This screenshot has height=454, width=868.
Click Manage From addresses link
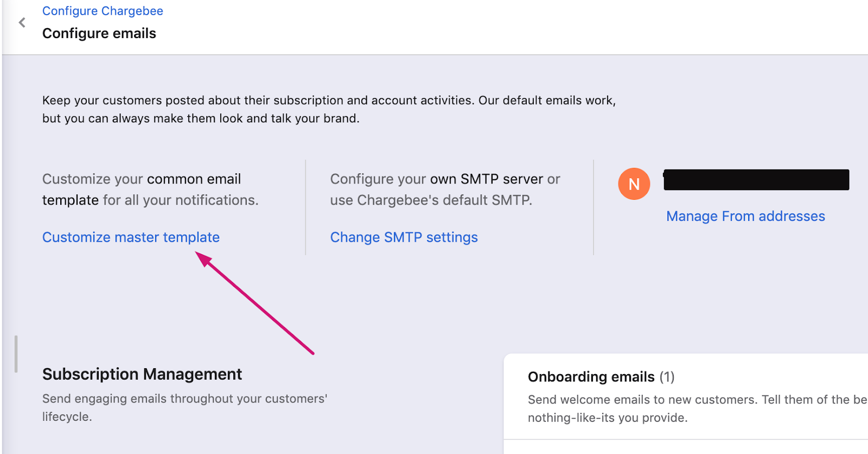pyautogui.click(x=745, y=216)
